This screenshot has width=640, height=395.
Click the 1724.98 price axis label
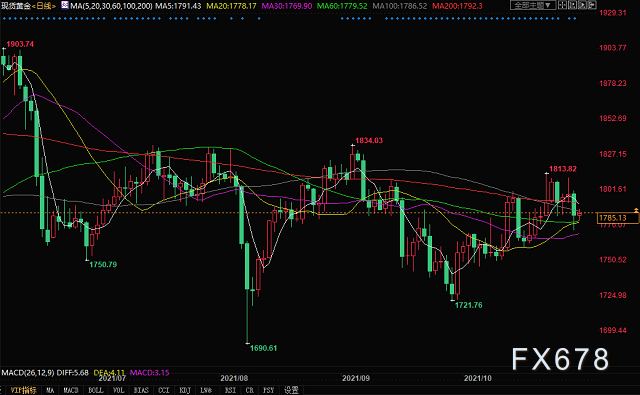613,295
